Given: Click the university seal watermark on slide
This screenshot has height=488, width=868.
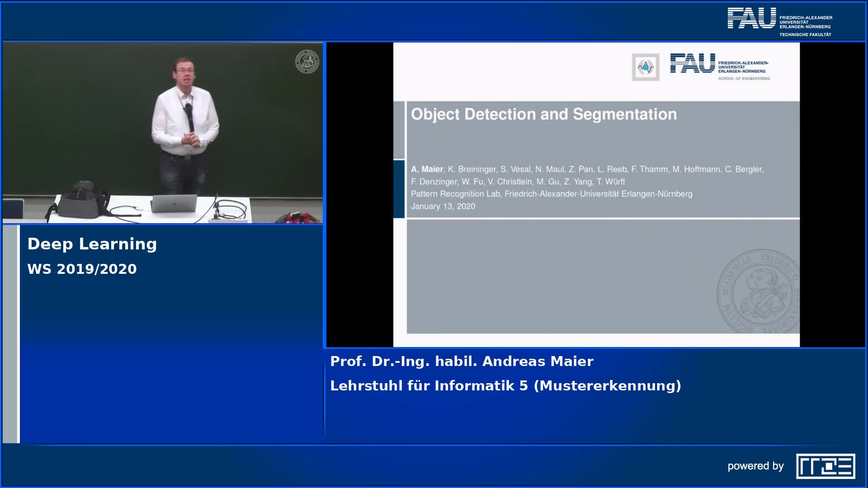Looking at the screenshot, I should [759, 292].
